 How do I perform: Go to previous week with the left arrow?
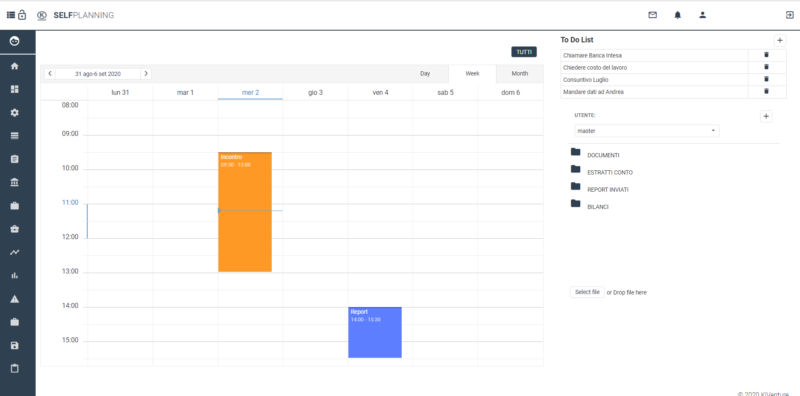(50, 73)
